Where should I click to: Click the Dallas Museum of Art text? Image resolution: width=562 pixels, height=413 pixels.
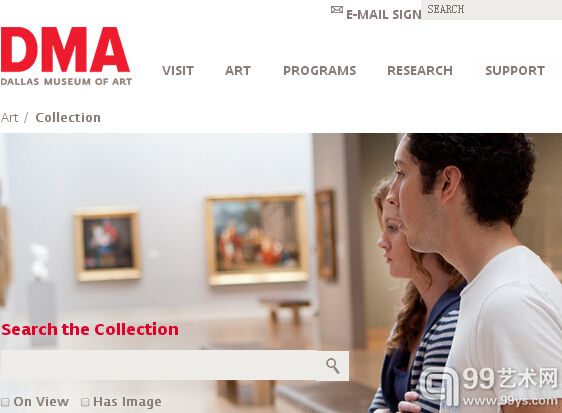tap(66, 82)
